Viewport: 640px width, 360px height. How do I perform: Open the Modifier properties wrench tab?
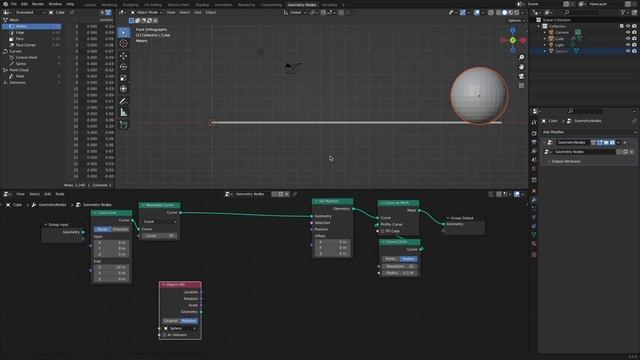[534, 200]
